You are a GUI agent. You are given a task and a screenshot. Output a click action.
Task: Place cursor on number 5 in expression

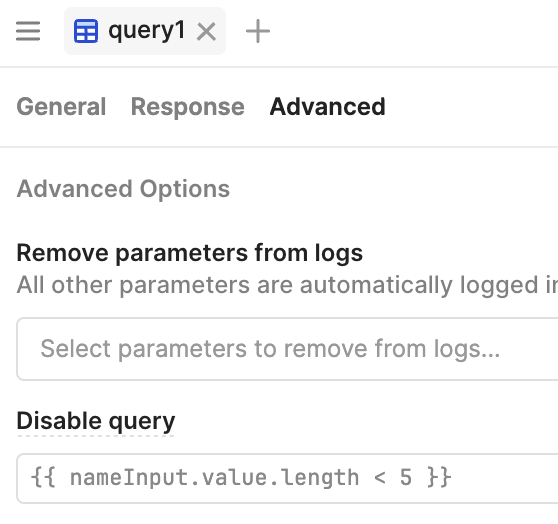click(406, 477)
